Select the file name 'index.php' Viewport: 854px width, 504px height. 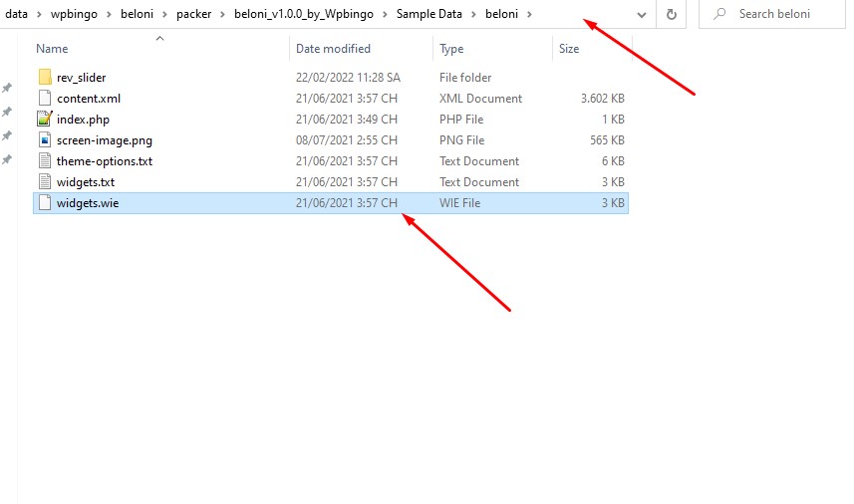(x=83, y=120)
